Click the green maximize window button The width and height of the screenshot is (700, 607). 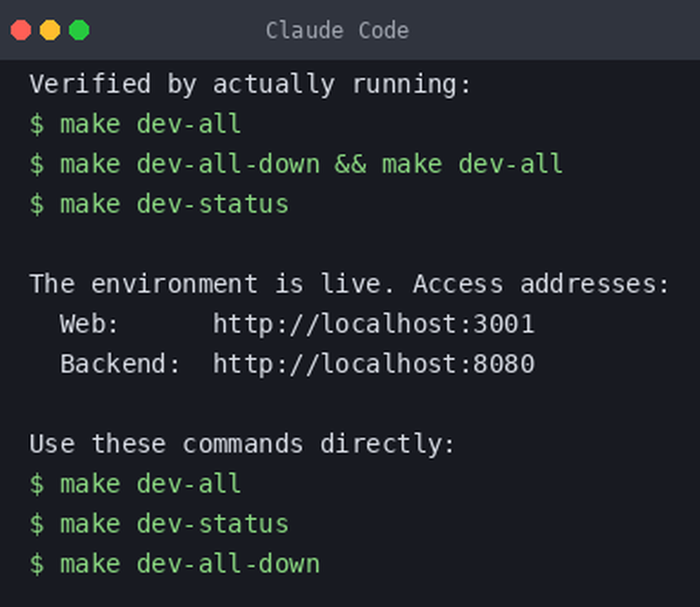pyautogui.click(x=79, y=30)
